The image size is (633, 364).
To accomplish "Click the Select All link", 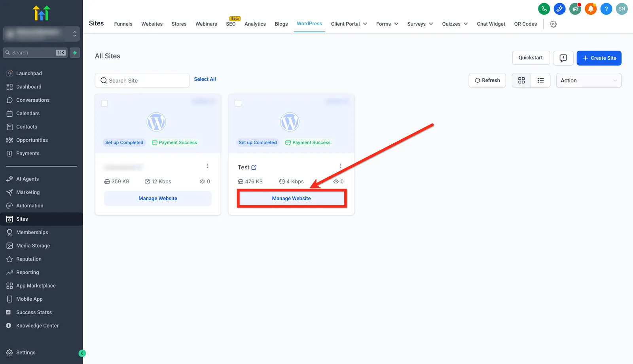I will 205,79.
